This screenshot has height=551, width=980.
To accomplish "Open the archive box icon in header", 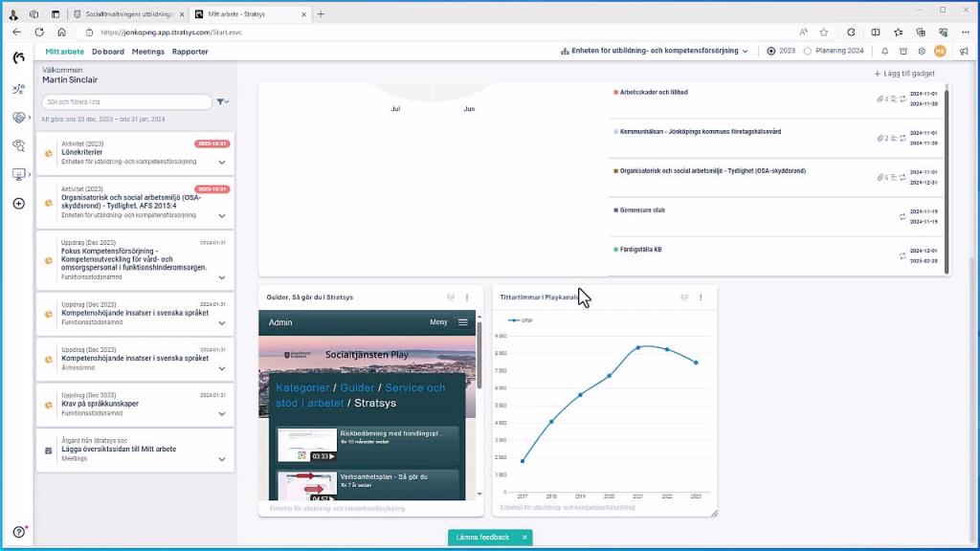I will point(903,52).
